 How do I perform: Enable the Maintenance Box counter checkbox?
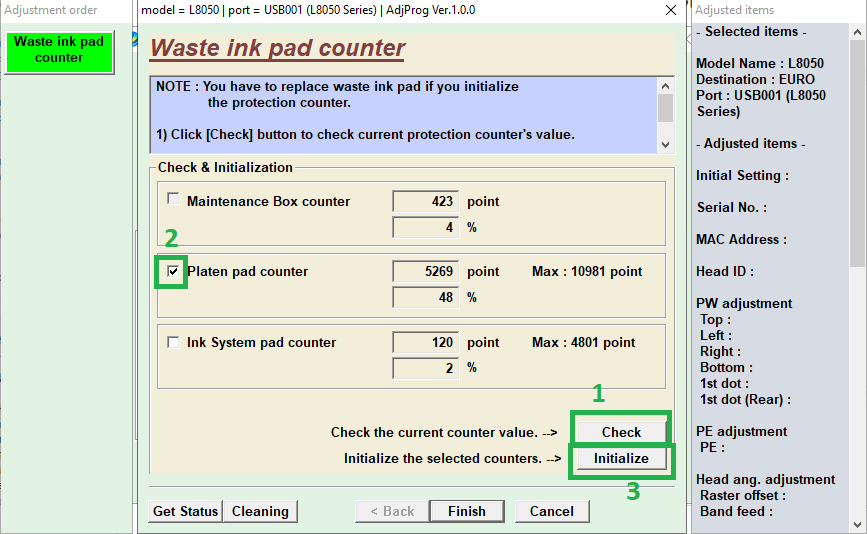(x=174, y=199)
